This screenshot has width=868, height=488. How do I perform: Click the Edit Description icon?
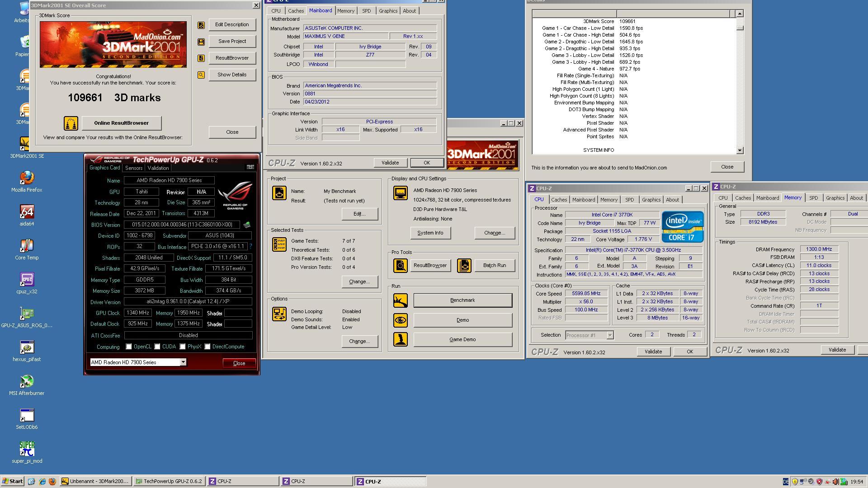201,25
